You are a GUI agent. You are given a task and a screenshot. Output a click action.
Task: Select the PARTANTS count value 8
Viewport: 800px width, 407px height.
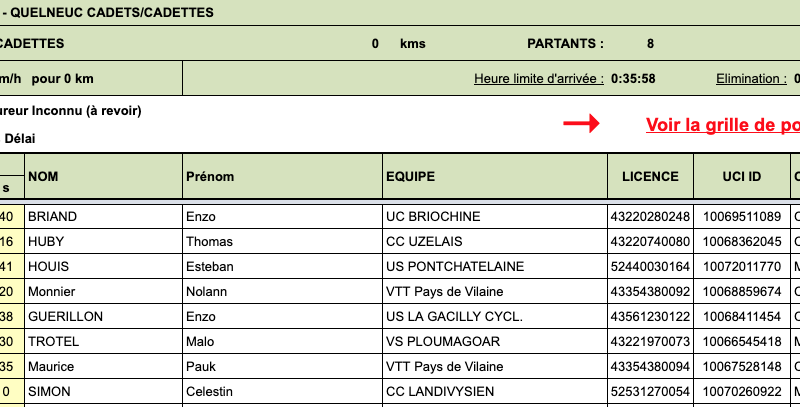click(x=650, y=44)
